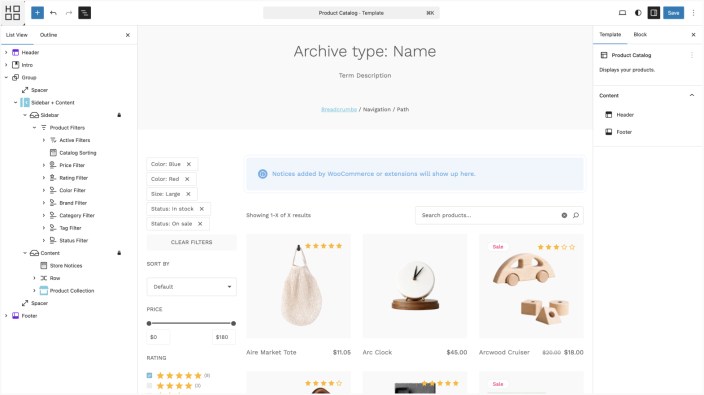The image size is (704, 395).
Task: Check the four-star rating checkbox
Action: tap(150, 386)
